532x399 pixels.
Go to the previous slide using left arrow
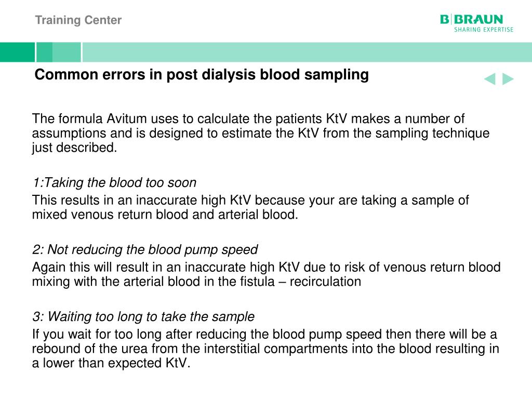coord(489,79)
